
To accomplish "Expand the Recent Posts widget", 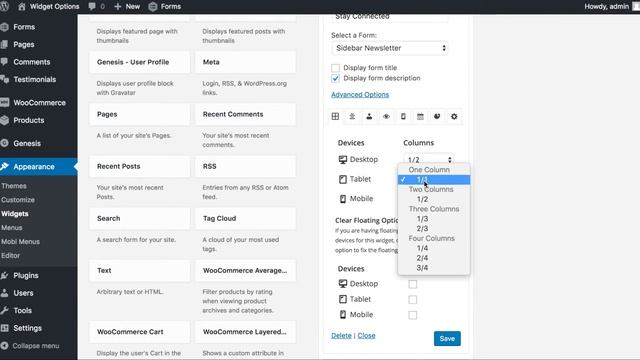I will point(140,166).
